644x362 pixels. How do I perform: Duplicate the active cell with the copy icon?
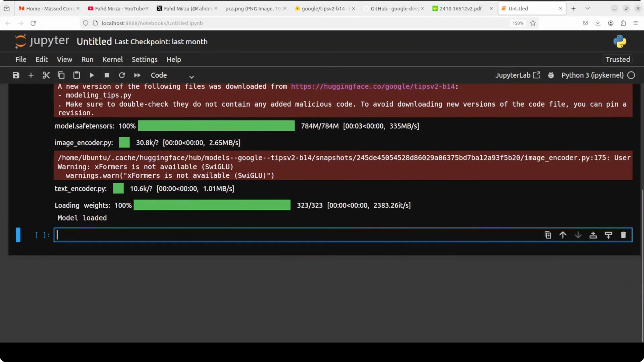pos(548,235)
